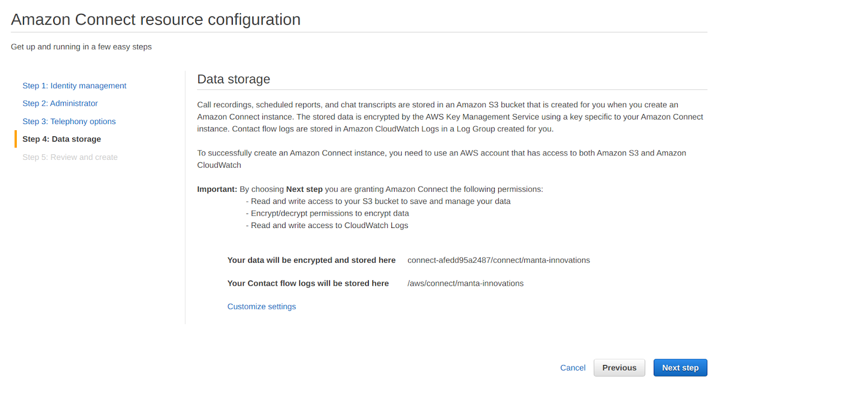Open the Customize settings link
The height and width of the screenshot is (403, 868).
tap(261, 306)
